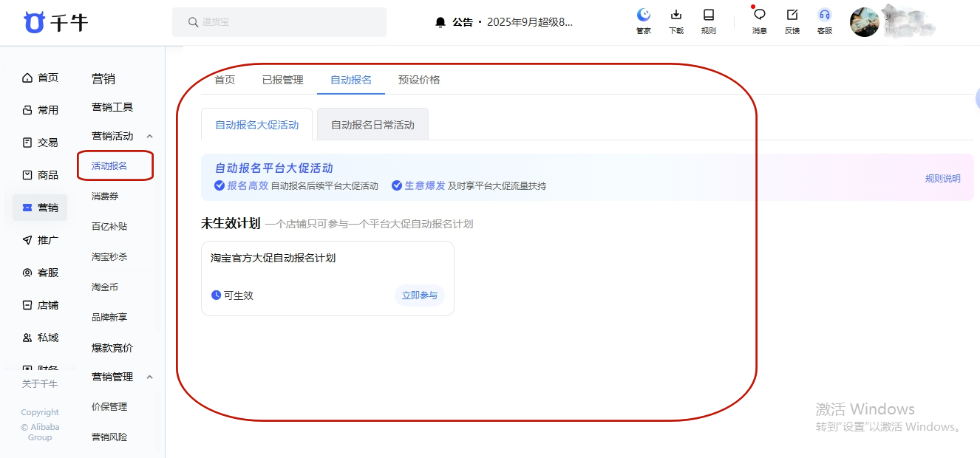Open 营销工具 menu item

112,107
